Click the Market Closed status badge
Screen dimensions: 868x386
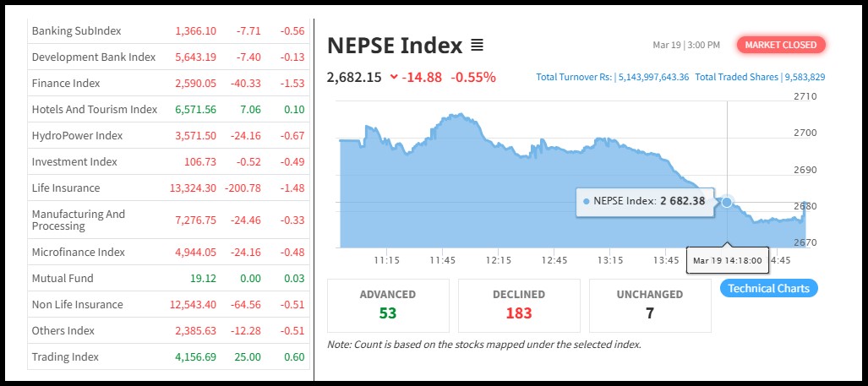[781, 45]
